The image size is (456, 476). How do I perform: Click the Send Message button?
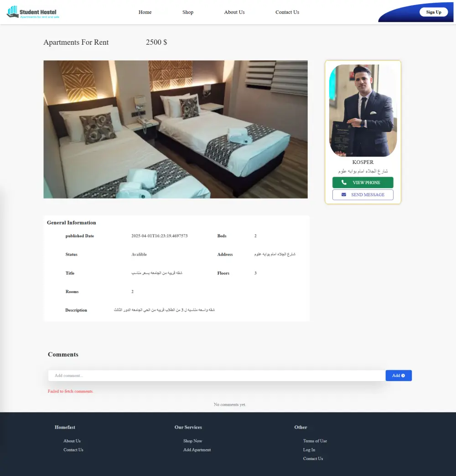[363, 194]
